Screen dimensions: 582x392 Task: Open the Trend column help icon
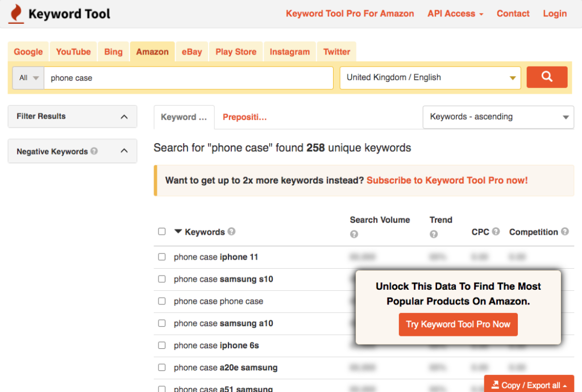pos(434,234)
